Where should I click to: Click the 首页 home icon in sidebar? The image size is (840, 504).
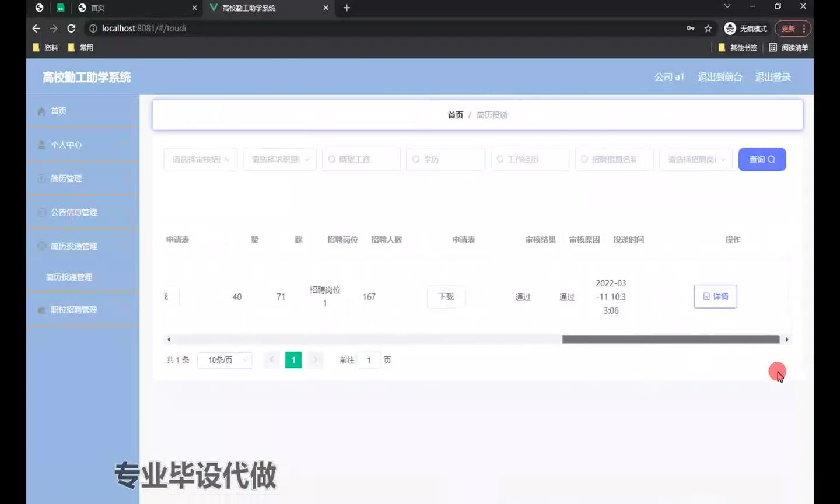click(x=41, y=111)
